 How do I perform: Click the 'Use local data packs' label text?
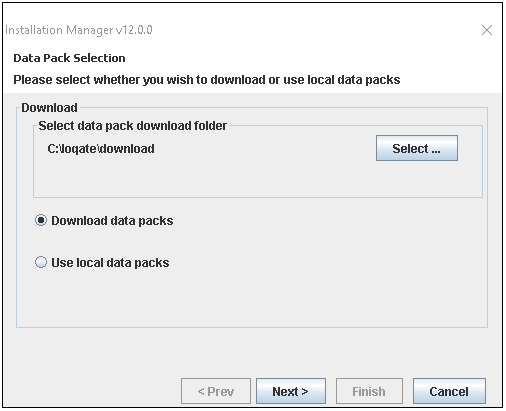[110, 263]
